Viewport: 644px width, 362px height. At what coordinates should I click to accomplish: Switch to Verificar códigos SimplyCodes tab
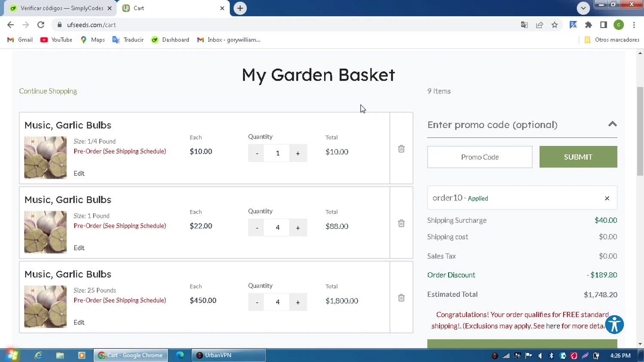coord(60,8)
